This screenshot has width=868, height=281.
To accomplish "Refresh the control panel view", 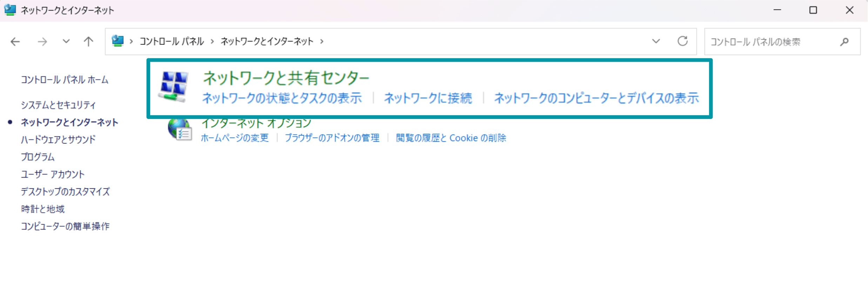I will click(x=682, y=41).
